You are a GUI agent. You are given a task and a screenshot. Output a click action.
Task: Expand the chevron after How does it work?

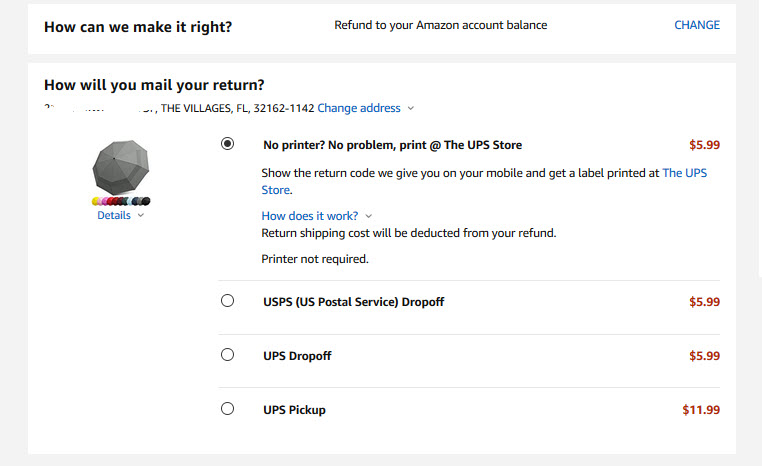click(x=368, y=216)
